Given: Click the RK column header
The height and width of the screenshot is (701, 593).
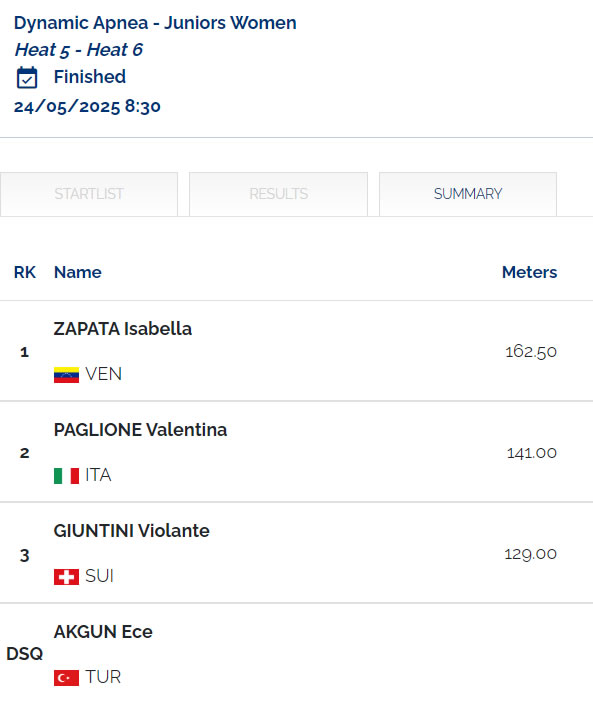Looking at the screenshot, I should (x=25, y=272).
